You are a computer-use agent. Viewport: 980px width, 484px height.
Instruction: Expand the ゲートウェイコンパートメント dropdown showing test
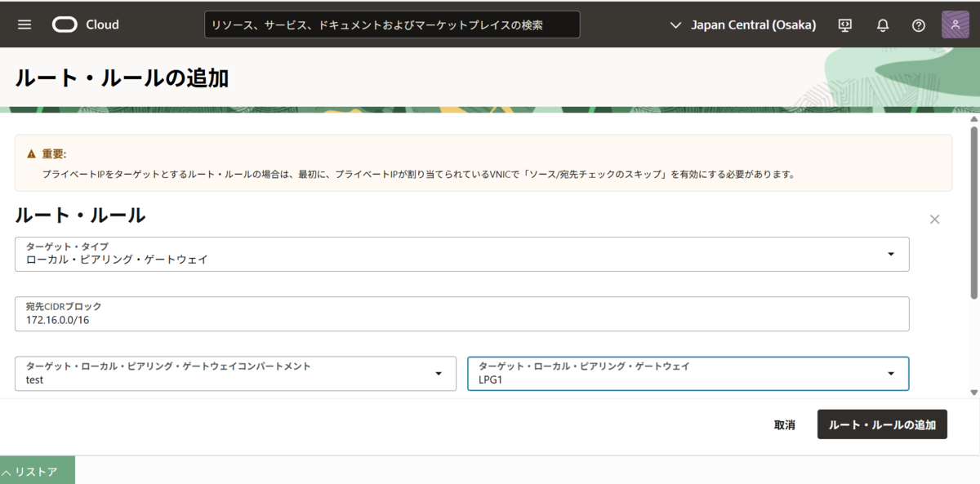235,373
